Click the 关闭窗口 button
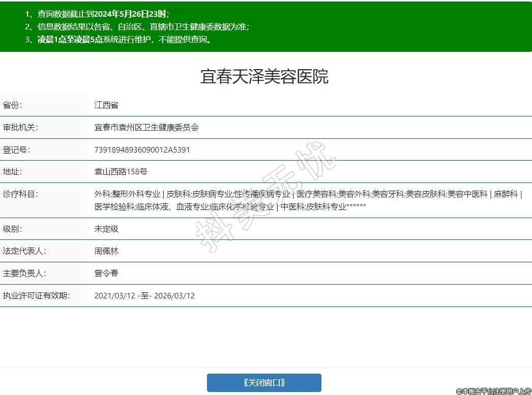The width and height of the screenshot is (532, 395). (264, 383)
